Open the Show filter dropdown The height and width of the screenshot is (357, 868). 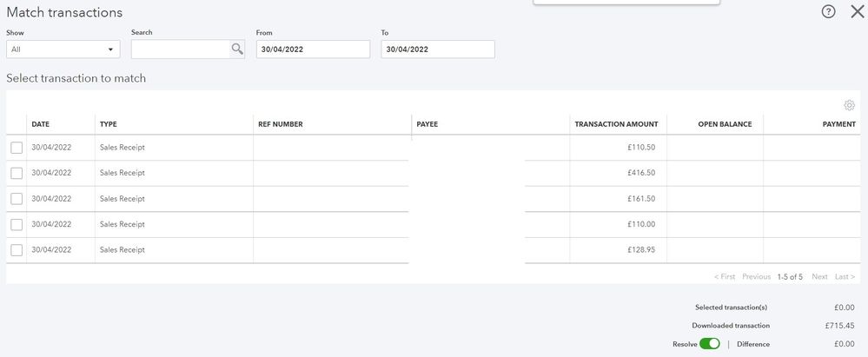(63, 50)
